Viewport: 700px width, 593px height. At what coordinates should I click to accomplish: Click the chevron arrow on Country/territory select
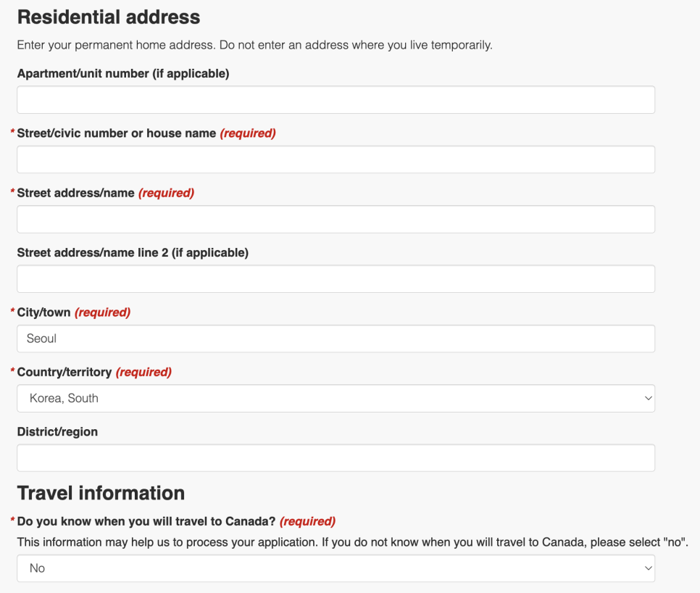coord(649,398)
